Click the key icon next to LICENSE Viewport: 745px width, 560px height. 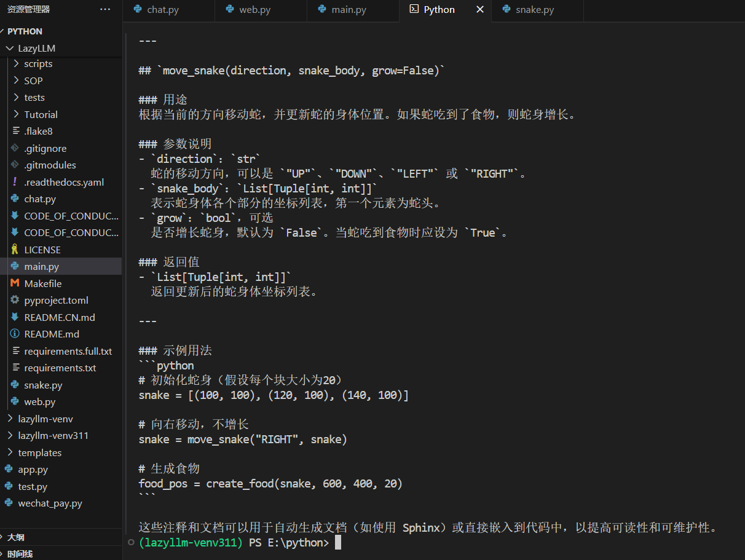[16, 249]
